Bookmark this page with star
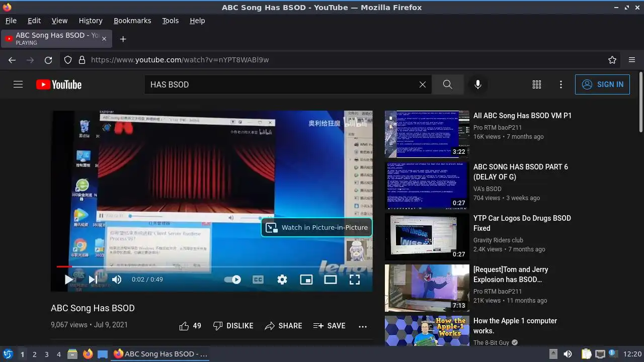 [x=612, y=60]
